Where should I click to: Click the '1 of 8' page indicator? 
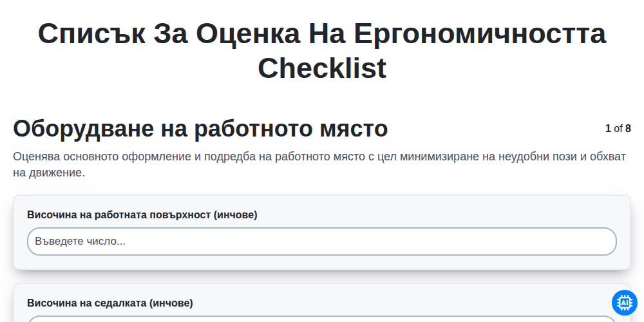coord(618,129)
